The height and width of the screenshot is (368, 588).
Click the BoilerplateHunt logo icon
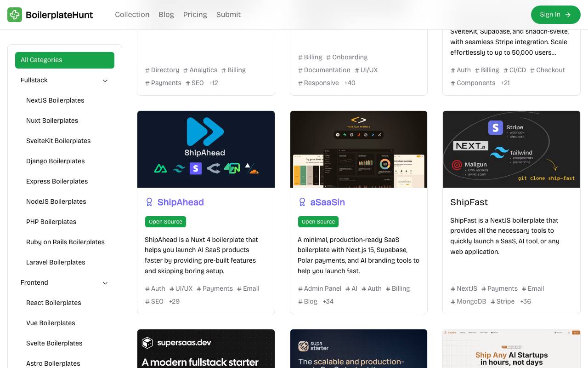tap(15, 15)
